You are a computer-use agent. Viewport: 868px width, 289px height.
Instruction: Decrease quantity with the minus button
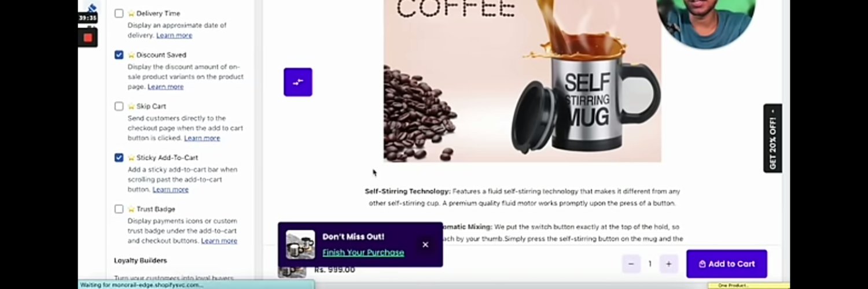click(x=631, y=264)
